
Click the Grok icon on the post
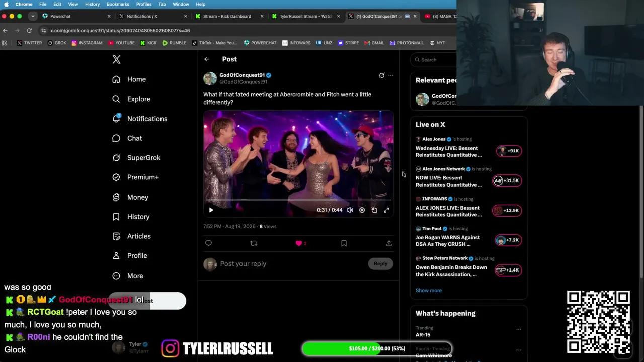coord(382,75)
